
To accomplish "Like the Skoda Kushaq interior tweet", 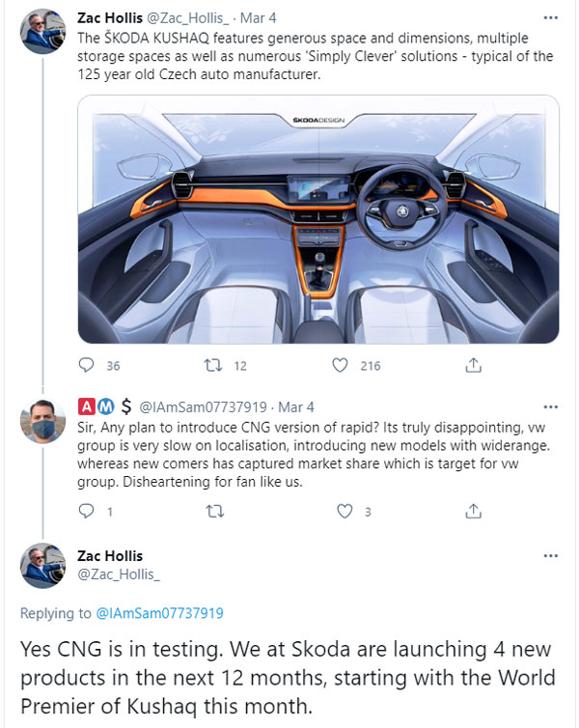I will [340, 366].
